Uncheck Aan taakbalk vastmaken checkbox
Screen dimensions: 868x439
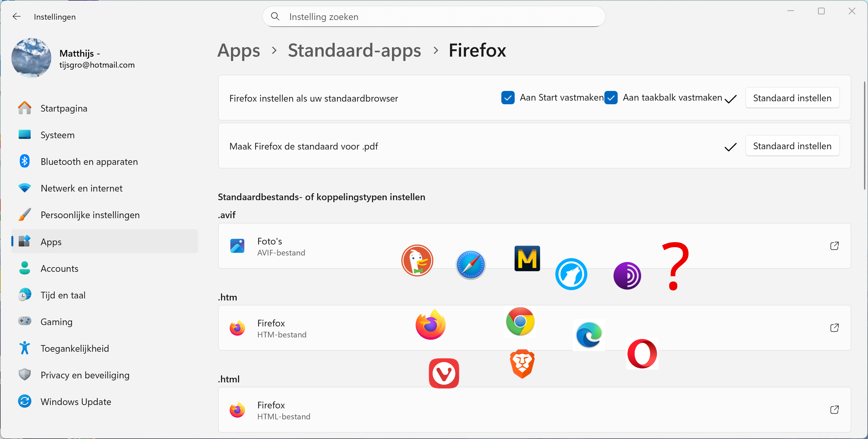click(611, 98)
